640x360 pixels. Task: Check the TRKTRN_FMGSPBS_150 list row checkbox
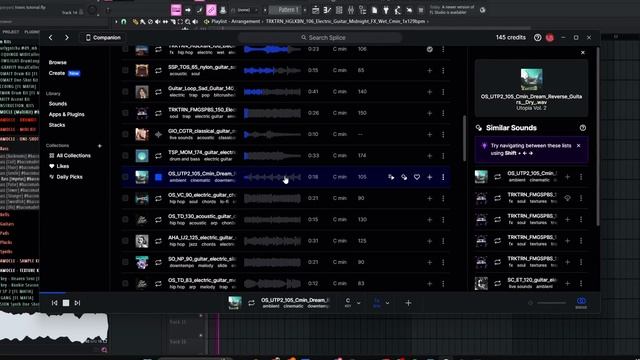(x=125, y=113)
